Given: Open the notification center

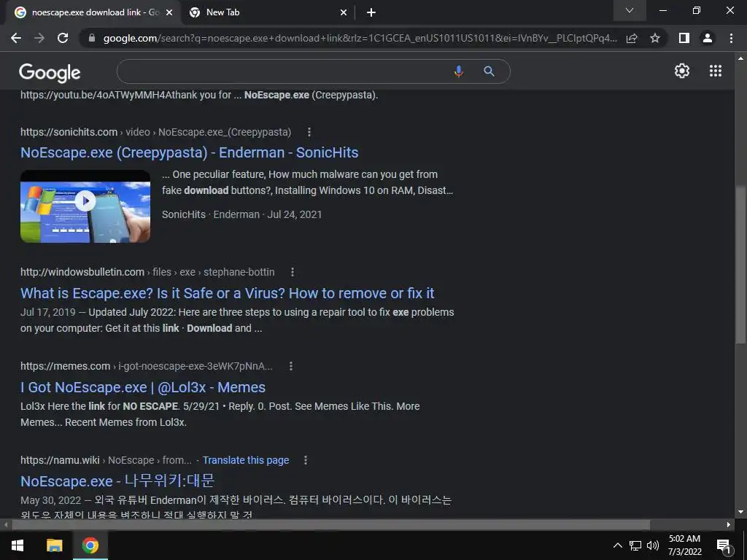Looking at the screenshot, I should point(724,545).
